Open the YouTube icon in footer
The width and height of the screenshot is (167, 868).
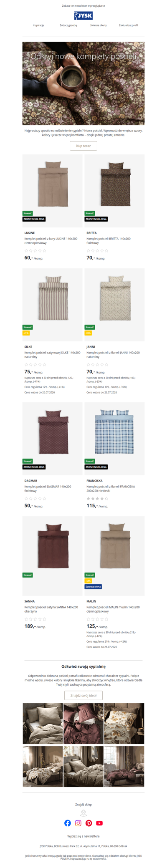click(x=99, y=823)
